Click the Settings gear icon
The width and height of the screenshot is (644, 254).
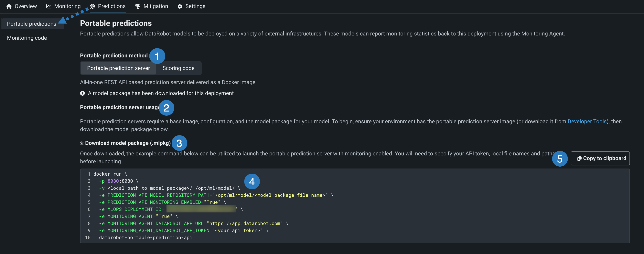pyautogui.click(x=180, y=6)
